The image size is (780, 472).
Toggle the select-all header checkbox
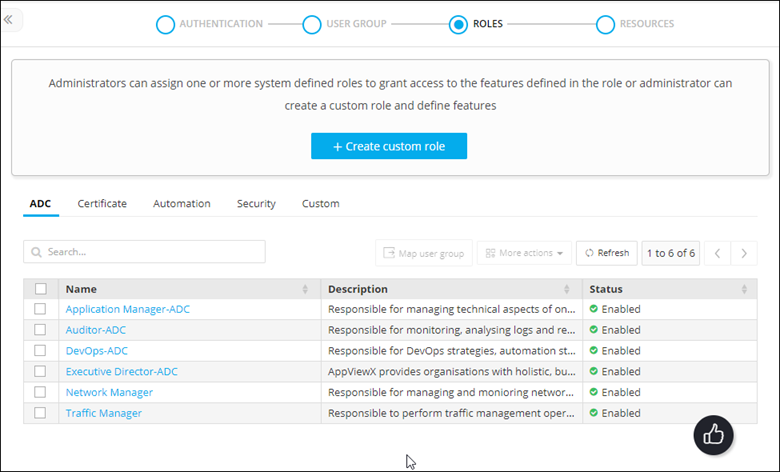(41, 289)
